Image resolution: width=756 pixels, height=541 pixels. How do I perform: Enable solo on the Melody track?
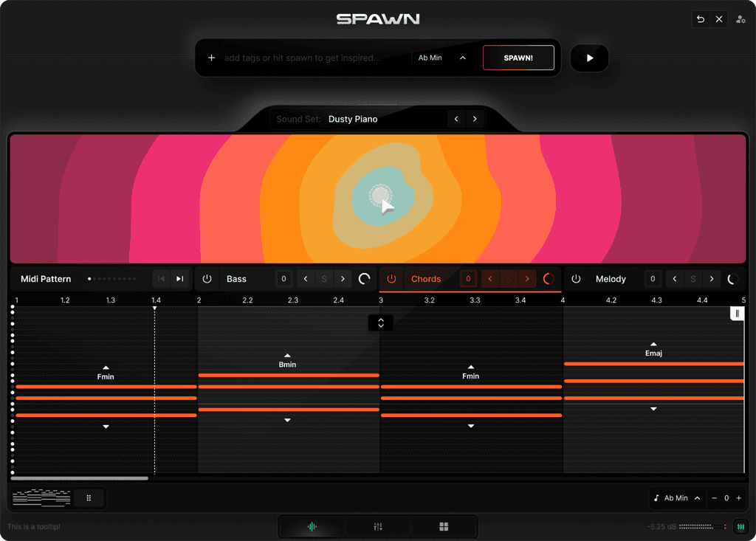[x=693, y=279]
